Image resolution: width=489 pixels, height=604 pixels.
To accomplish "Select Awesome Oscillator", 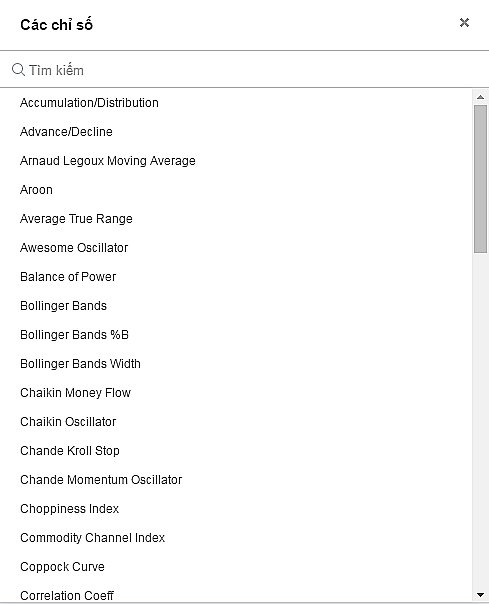I will (236, 248).
